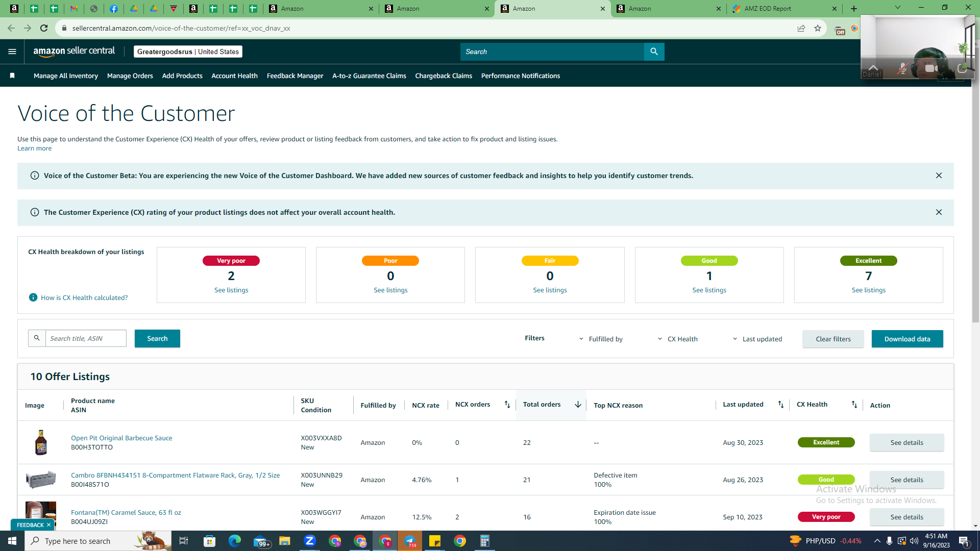Open Fontana Caramel Sauce product link
The image size is (980, 551).
[126, 512]
